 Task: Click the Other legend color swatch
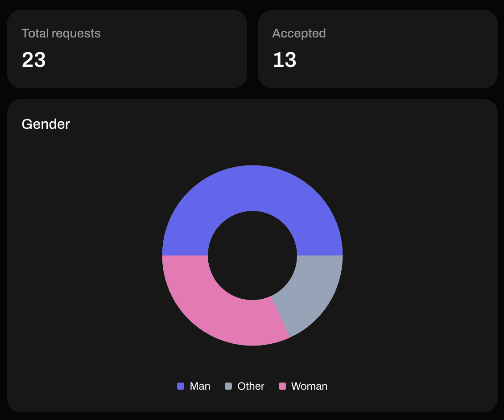[228, 386]
